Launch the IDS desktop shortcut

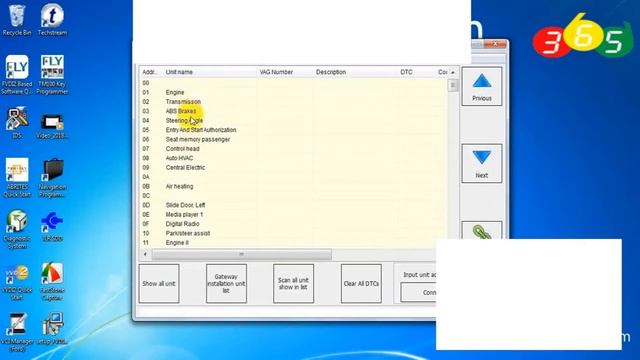point(17,122)
